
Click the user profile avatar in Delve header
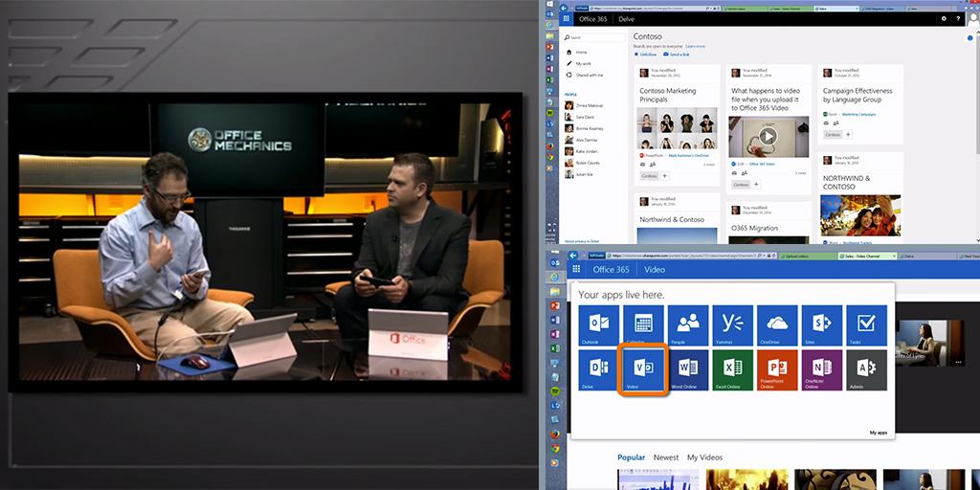tap(973, 19)
